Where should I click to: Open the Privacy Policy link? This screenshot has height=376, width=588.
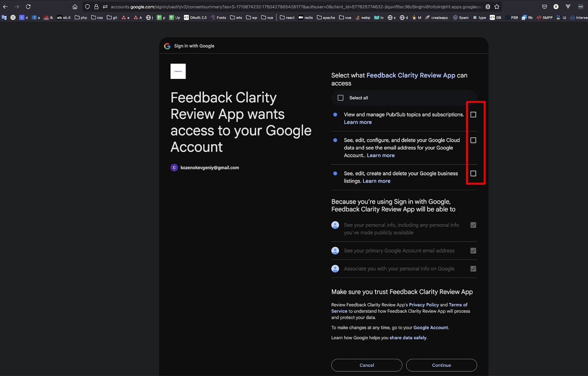click(424, 305)
